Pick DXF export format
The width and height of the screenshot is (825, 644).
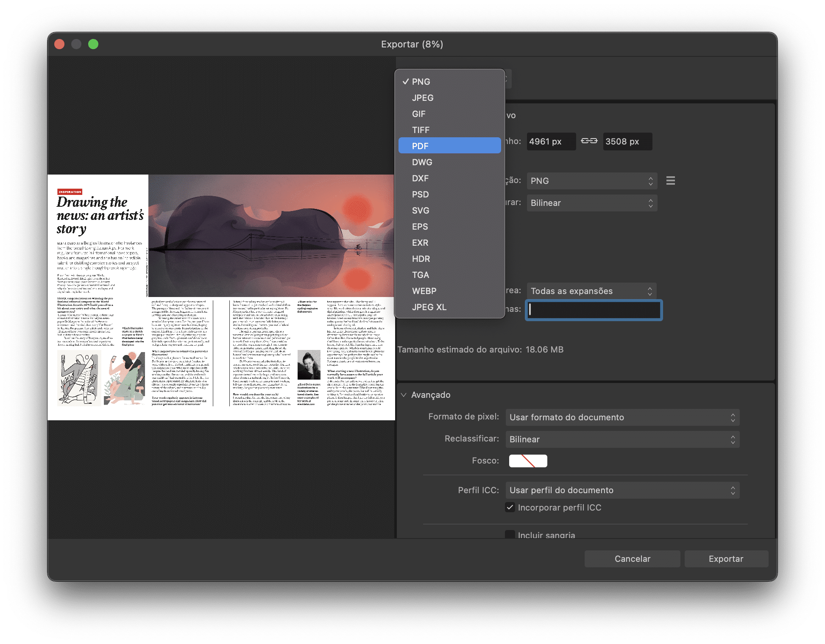tap(449, 178)
